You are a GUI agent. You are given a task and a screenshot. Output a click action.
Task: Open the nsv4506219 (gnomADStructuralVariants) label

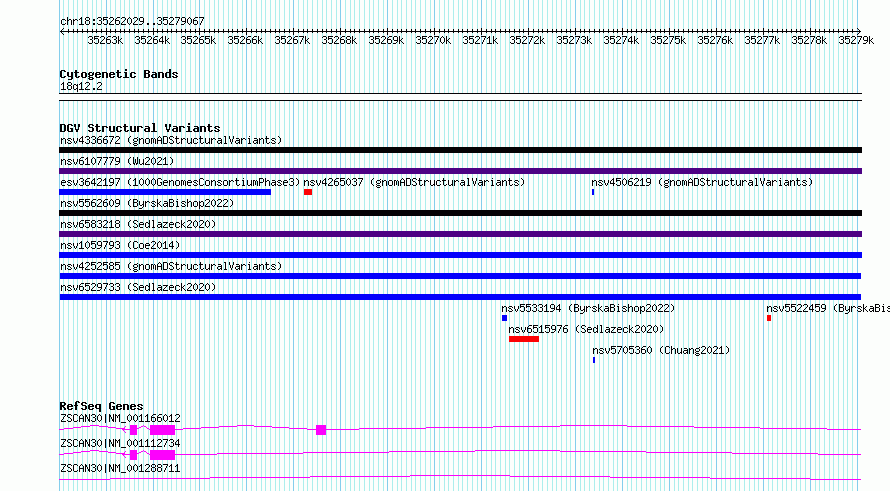(x=702, y=182)
